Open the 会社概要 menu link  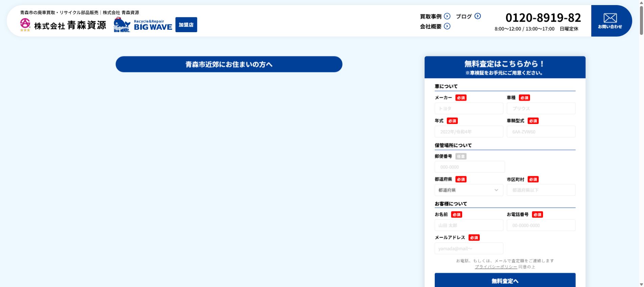[431, 26]
